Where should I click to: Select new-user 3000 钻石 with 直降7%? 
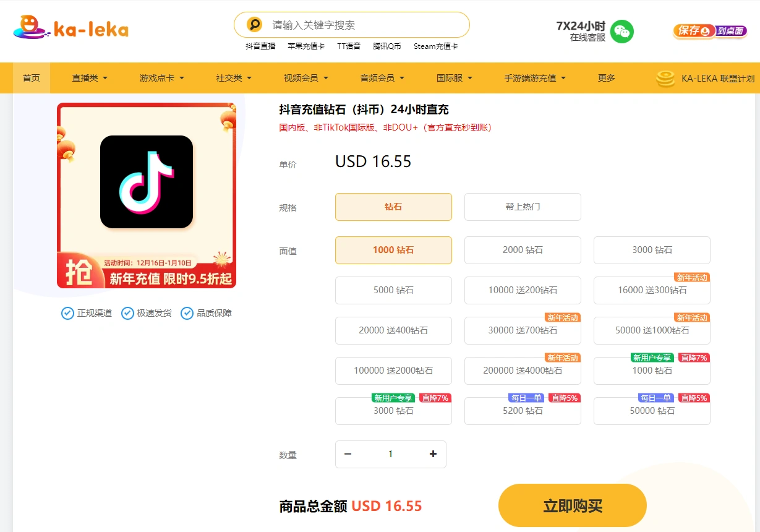tap(393, 411)
